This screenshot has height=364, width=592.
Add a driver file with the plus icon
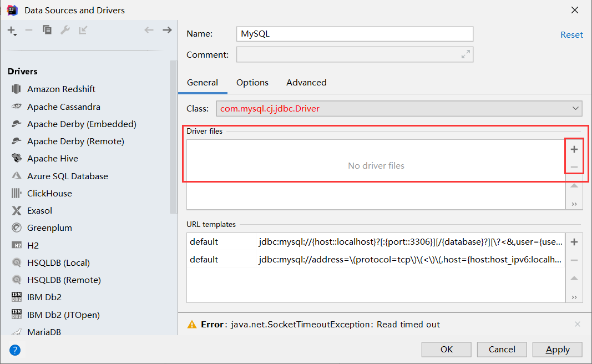pyautogui.click(x=574, y=149)
